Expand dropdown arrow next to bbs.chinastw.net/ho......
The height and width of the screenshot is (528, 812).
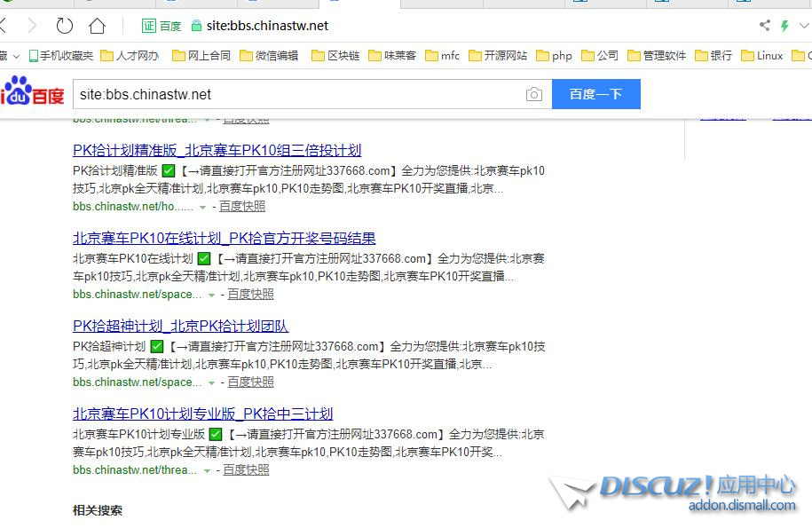point(202,208)
